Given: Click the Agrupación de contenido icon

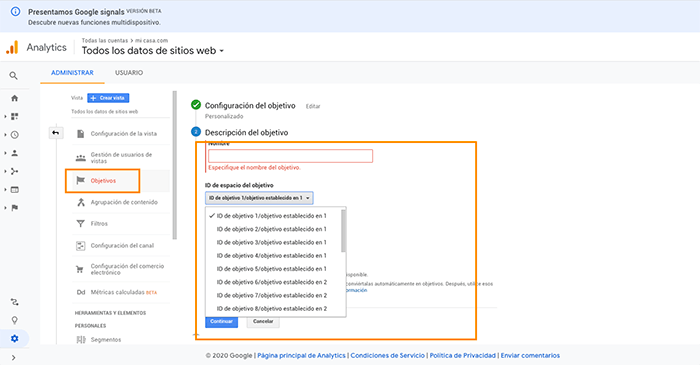Looking at the screenshot, I should 80,202.
